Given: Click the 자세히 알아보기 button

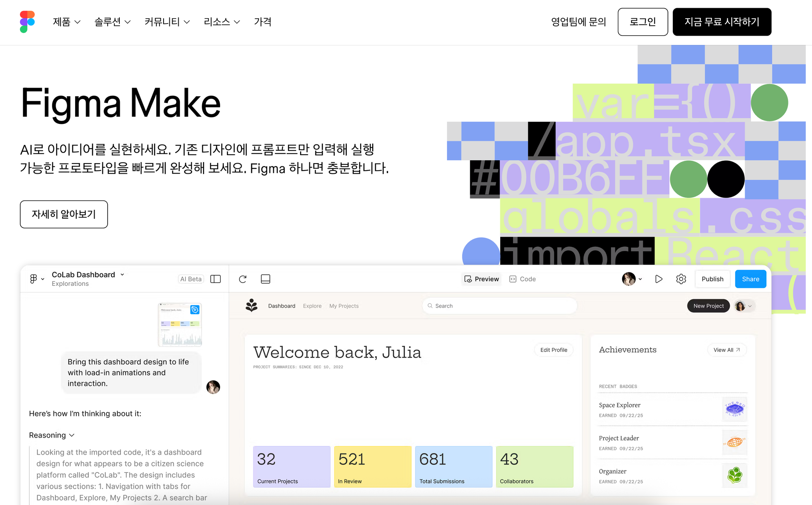Looking at the screenshot, I should pos(64,214).
